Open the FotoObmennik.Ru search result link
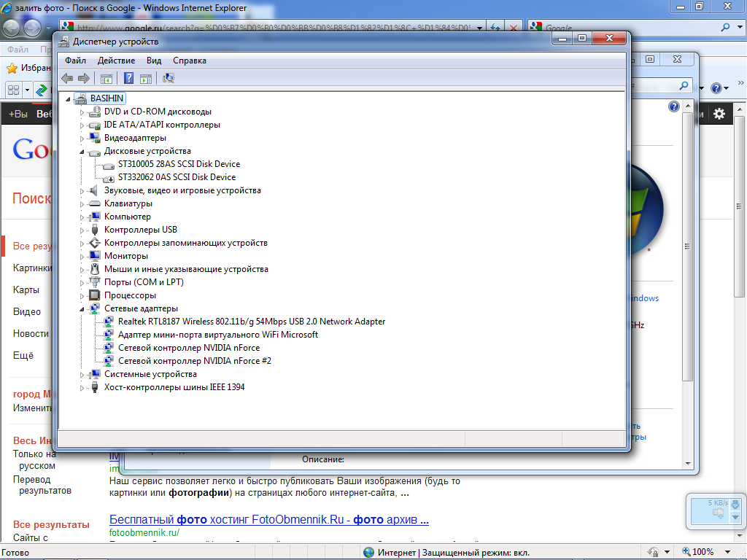 (269, 519)
